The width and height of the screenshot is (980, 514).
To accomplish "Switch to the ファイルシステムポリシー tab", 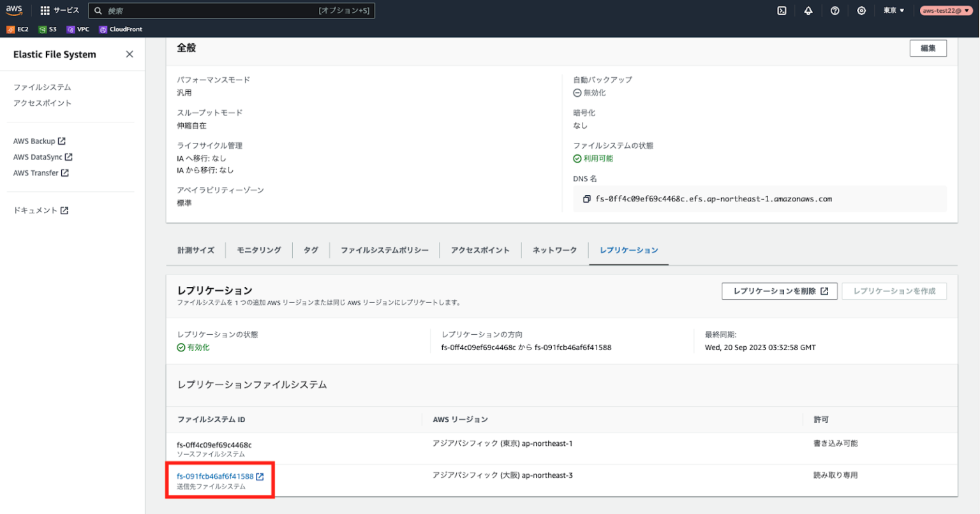I will (x=385, y=250).
